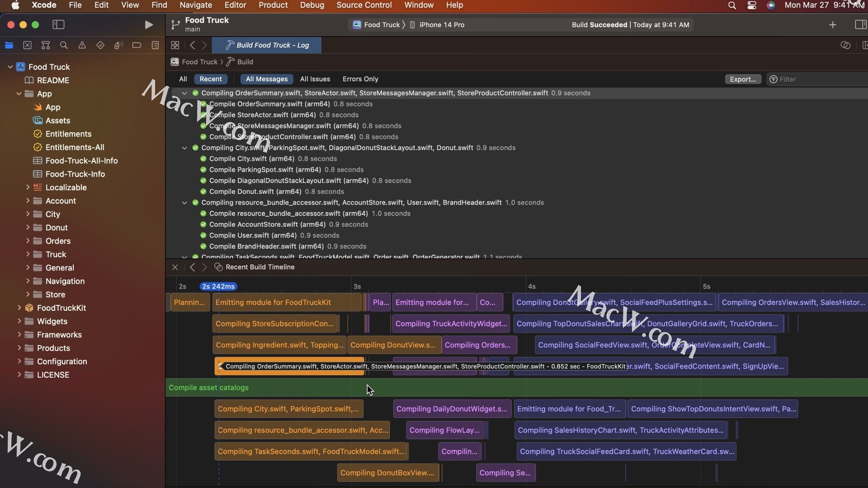Go forward in editor history
The height and width of the screenshot is (488, 868).
click(204, 45)
